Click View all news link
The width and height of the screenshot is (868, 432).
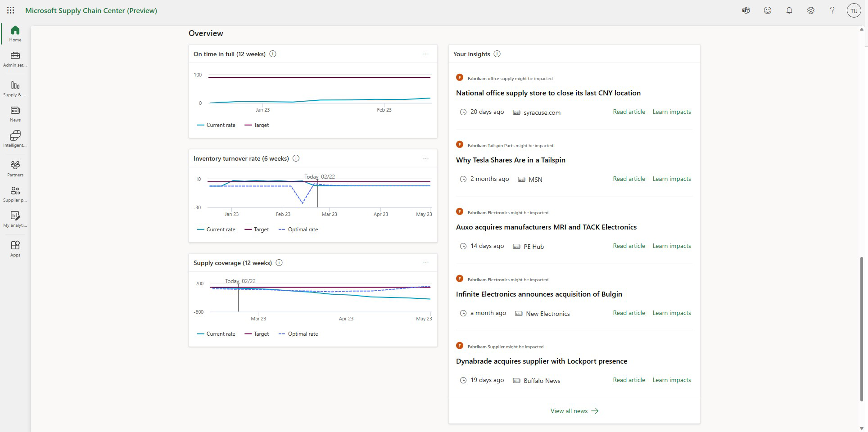574,411
